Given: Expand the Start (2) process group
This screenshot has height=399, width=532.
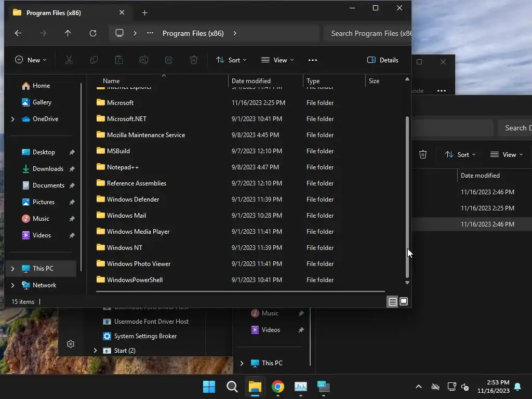Looking at the screenshot, I should click(x=96, y=351).
